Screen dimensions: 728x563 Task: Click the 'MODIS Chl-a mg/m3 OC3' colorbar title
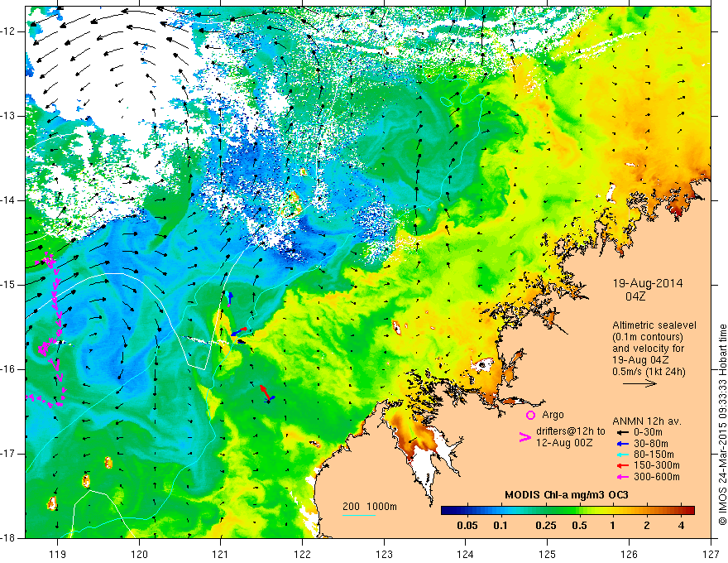pos(567,495)
